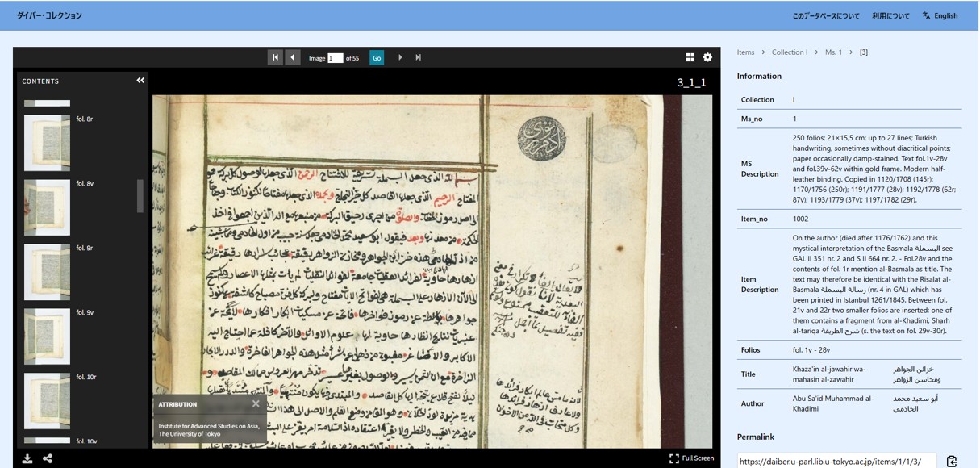The height and width of the screenshot is (468, 980).
Task: Click the 3_1_1 image label
Action: [x=692, y=82]
